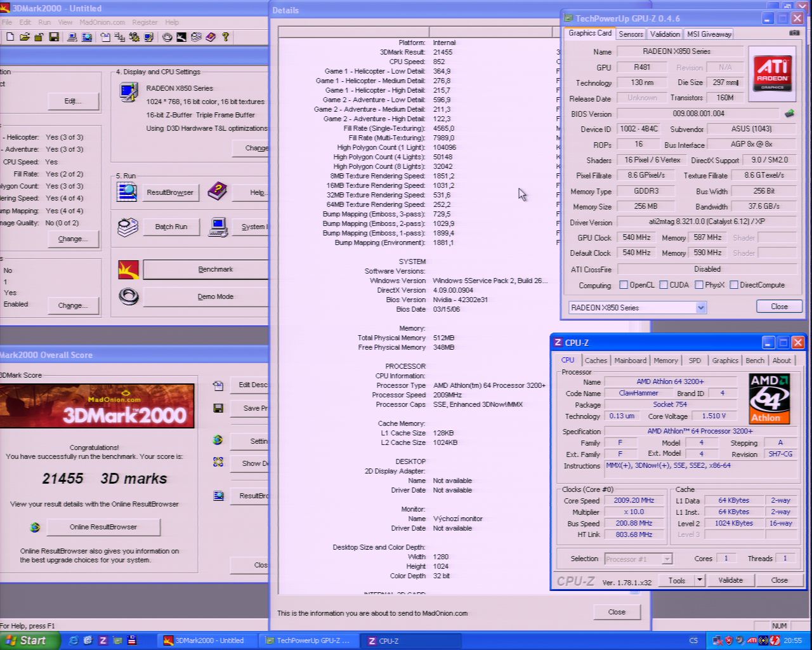The image size is (812, 650).
Task: Click the red ATI tray icon
Action: (752, 640)
